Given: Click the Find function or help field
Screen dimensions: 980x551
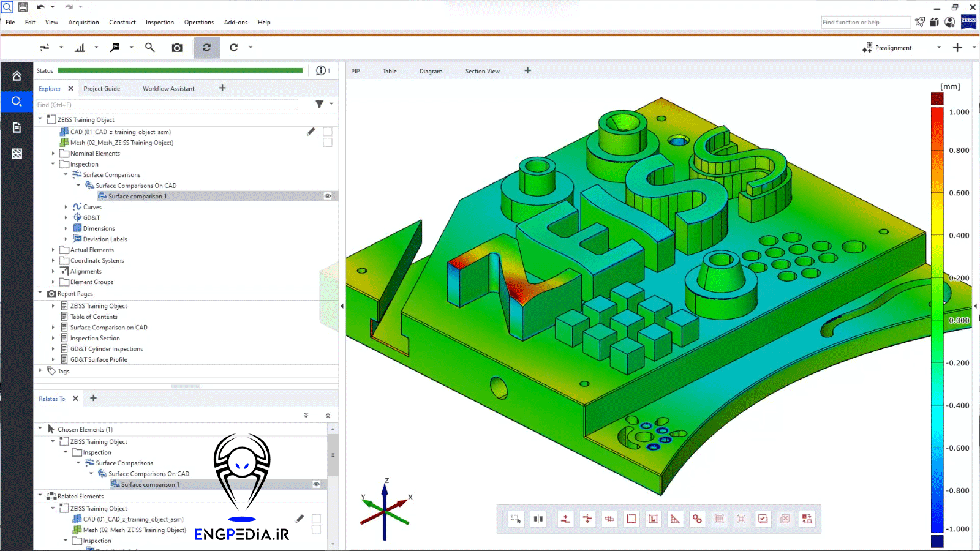Looking at the screenshot, I should pos(865,23).
